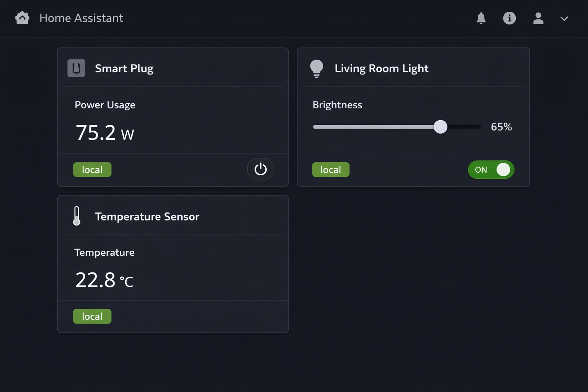
Task: Click the Home Assistant logo icon
Action: (x=22, y=18)
